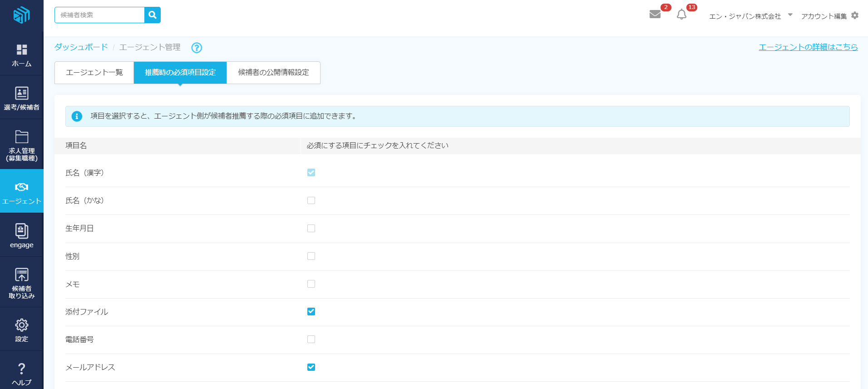Uncheck the 添付ファイル checkbox
The height and width of the screenshot is (389, 868).
pyautogui.click(x=311, y=312)
